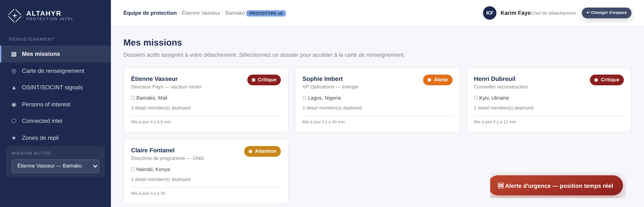Open the Henri Dubreuil mission card
Image resolution: width=644 pixels, height=207 pixels.
pyautogui.click(x=549, y=100)
